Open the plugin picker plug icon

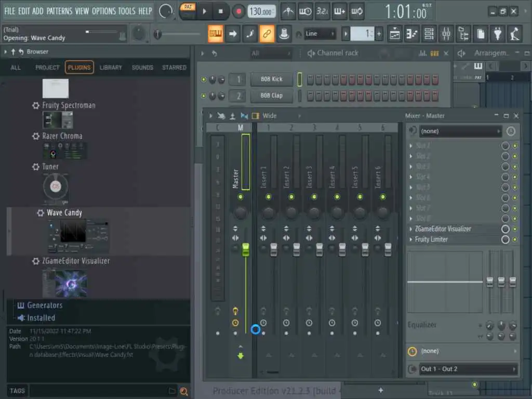[497, 34]
